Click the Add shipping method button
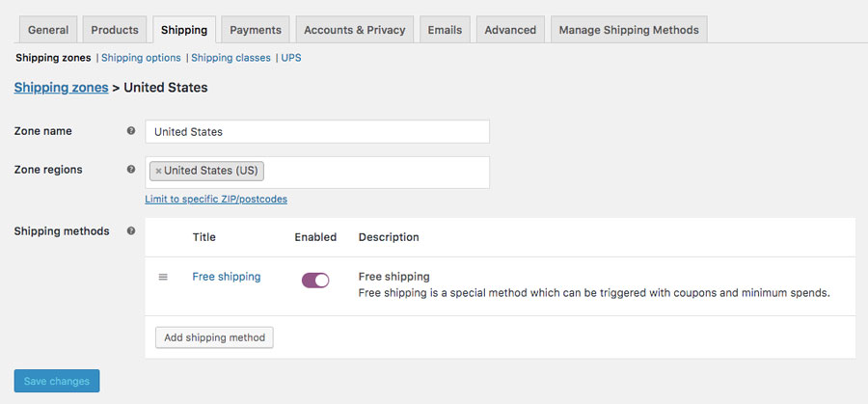The height and width of the screenshot is (404, 868). [214, 337]
